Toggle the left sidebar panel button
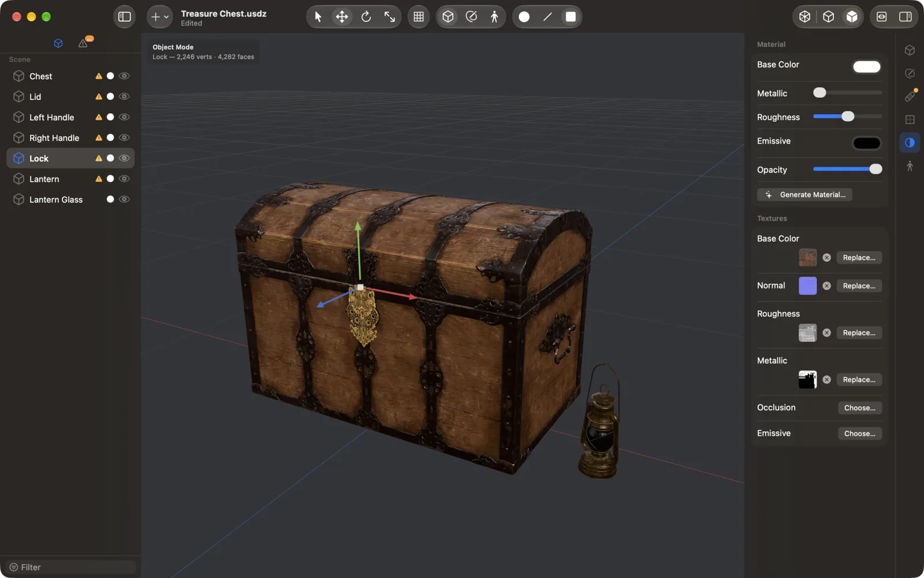 (124, 17)
